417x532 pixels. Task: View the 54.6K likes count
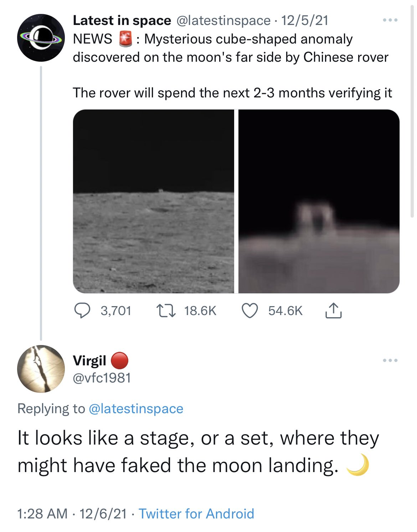(x=285, y=311)
